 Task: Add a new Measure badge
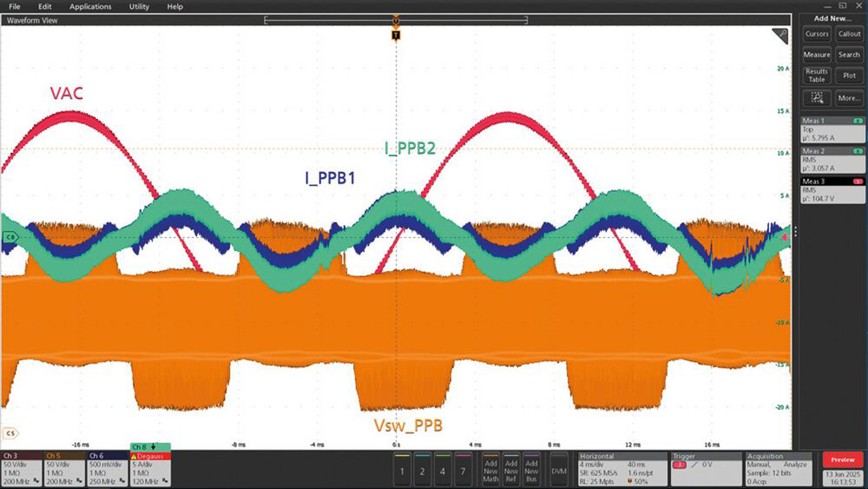[816, 55]
